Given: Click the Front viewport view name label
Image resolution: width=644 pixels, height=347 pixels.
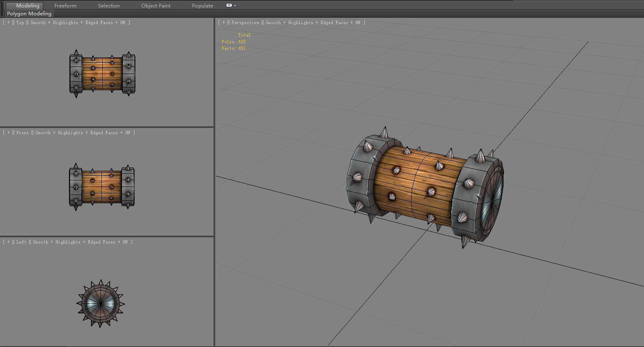Looking at the screenshot, I should click(22, 133).
